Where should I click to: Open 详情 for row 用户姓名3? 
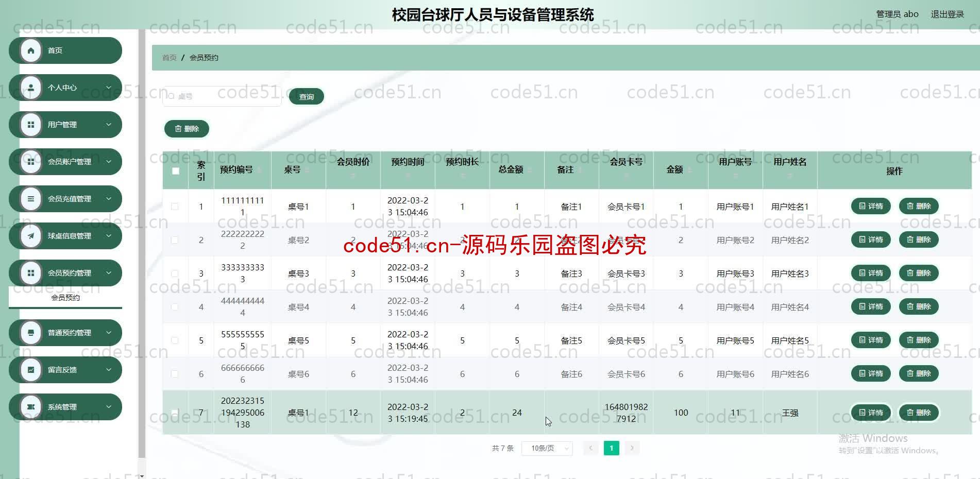coord(871,273)
